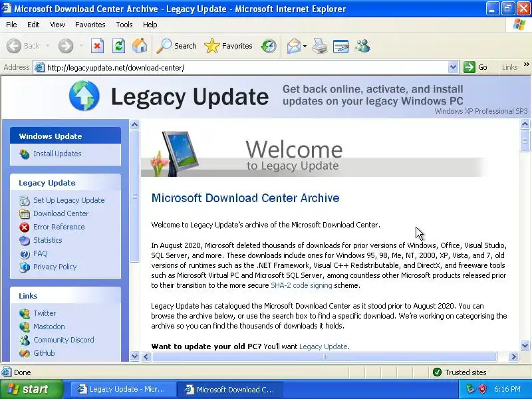
Task: Click the Legacy Update globe logo
Action: 84,96
